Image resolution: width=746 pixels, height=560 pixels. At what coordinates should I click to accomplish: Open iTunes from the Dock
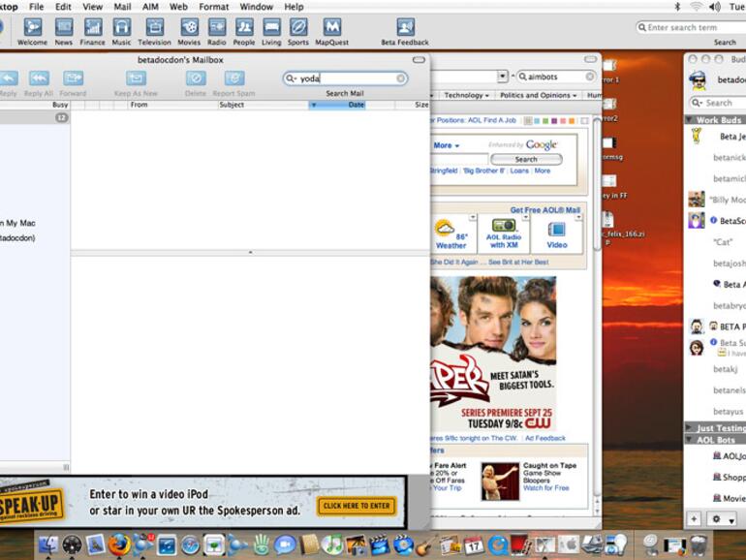tap(332, 544)
